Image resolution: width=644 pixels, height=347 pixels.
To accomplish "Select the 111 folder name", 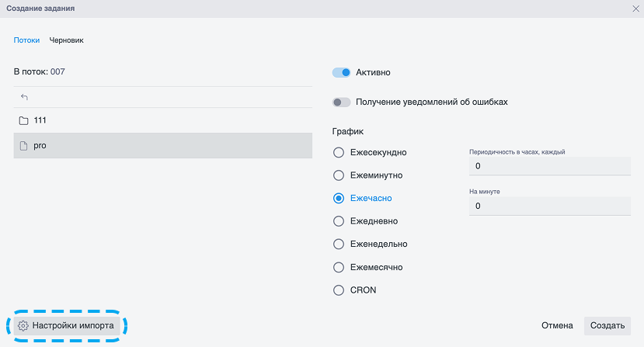I will coord(40,120).
